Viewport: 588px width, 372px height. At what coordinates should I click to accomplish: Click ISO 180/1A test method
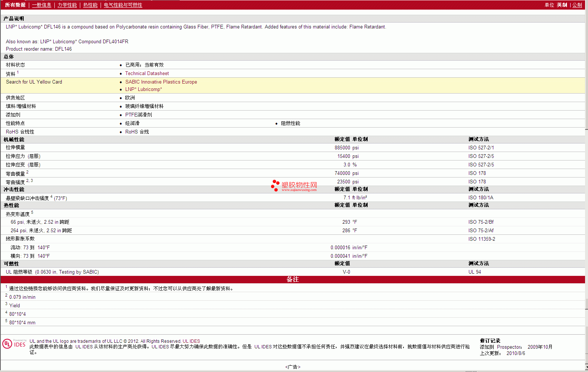pos(481,197)
